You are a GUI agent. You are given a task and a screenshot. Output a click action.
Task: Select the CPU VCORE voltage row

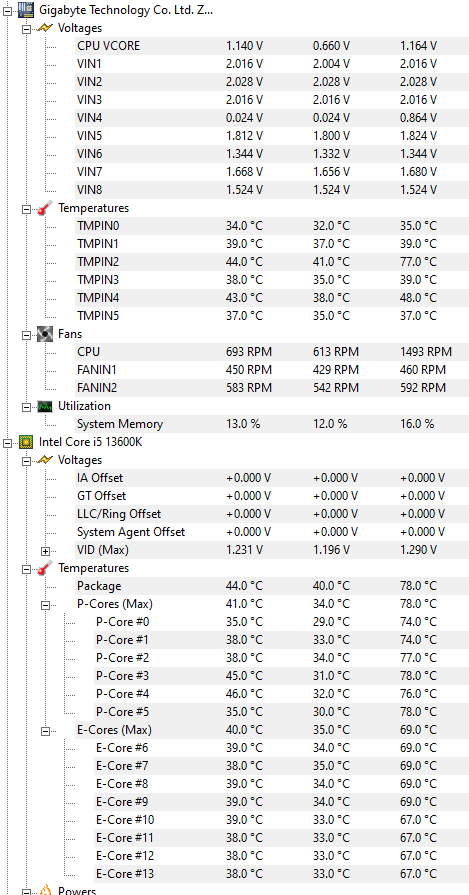coord(271,46)
